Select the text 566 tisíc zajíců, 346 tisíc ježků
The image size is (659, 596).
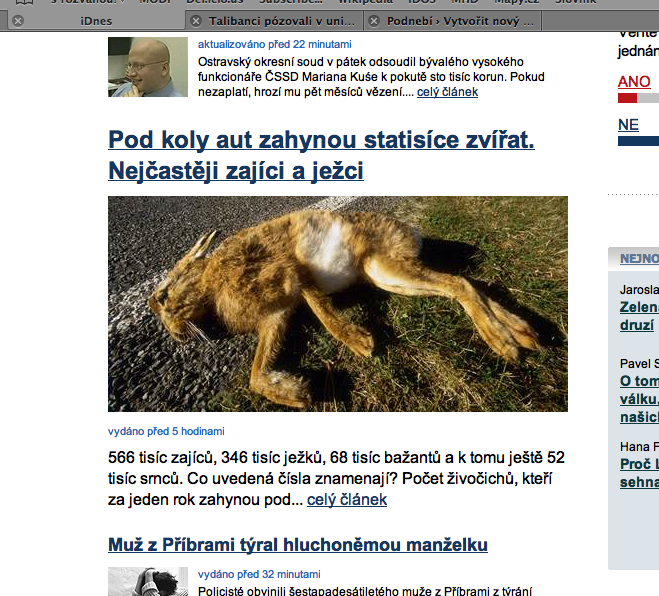click(x=217, y=457)
